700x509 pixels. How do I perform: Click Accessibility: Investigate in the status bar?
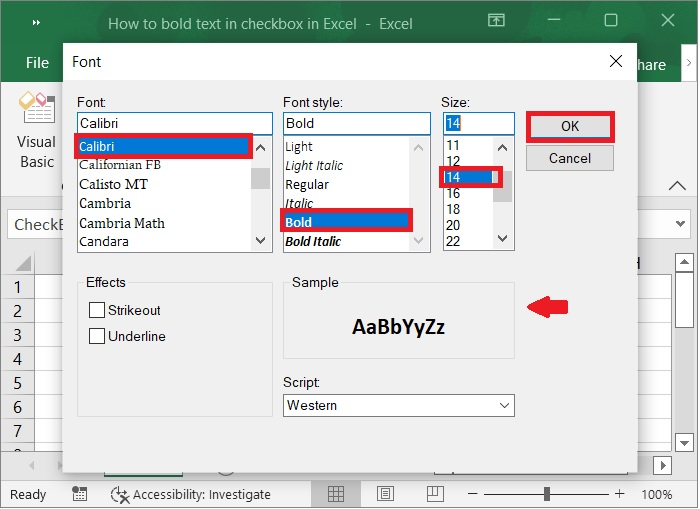coord(191,494)
